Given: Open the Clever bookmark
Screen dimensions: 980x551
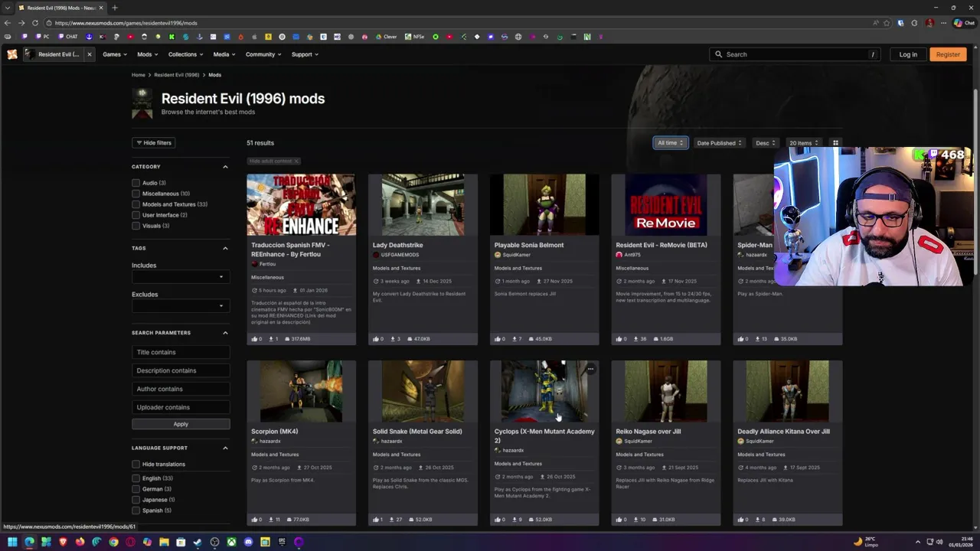Looking at the screenshot, I should [x=387, y=37].
